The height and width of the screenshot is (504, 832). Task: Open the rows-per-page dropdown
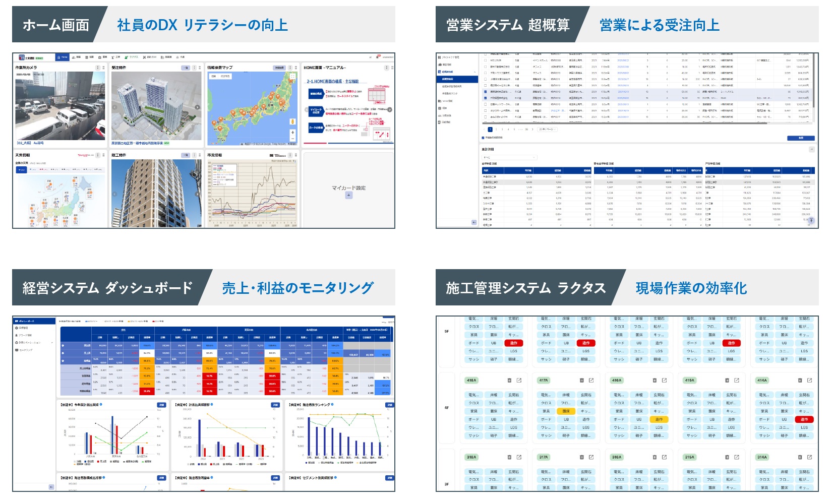pyautogui.click(x=547, y=130)
